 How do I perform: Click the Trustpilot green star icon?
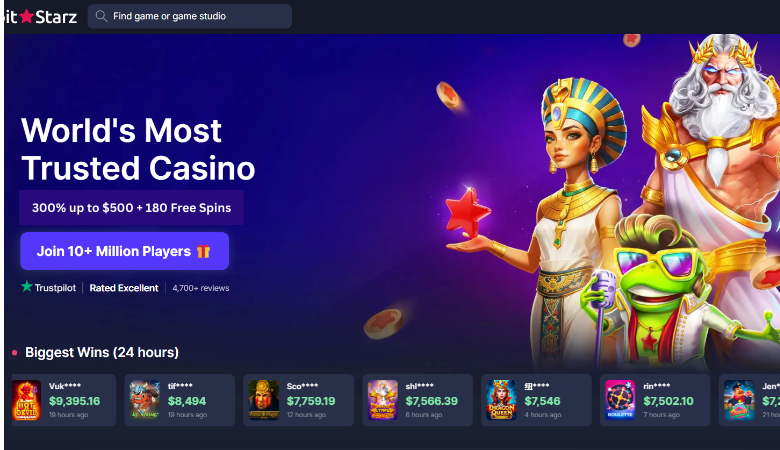click(x=26, y=286)
